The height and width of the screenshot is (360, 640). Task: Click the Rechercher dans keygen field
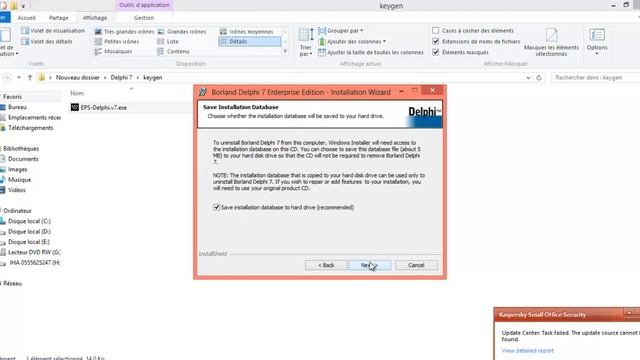click(x=595, y=78)
